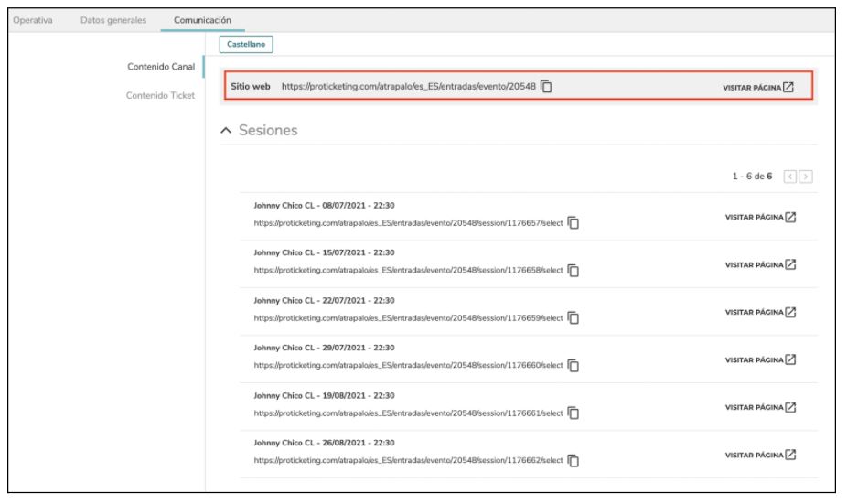Copy URL for session 22/07/2021
Screen dimensions: 847x504
pos(574,317)
